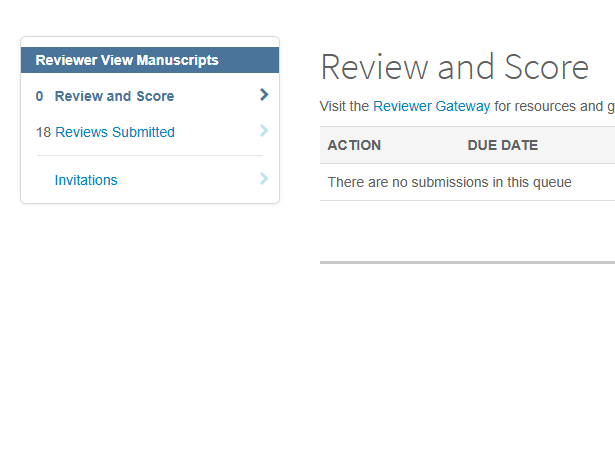615x461 pixels.
Task: Open the Reviews Submitted queue
Action: [x=115, y=132]
